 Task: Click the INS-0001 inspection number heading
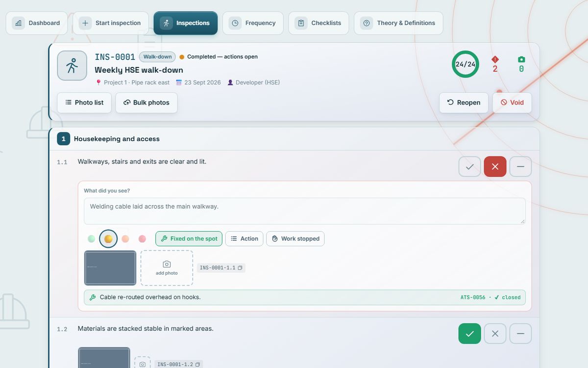coord(115,57)
